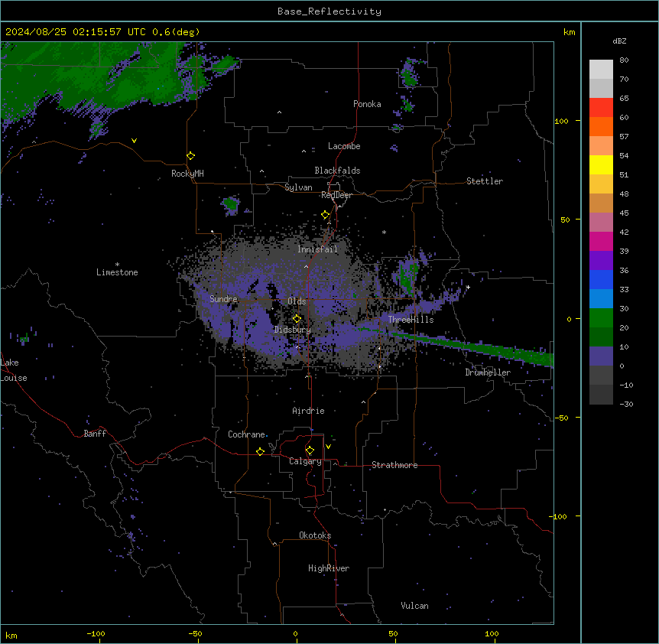The height and width of the screenshot is (644, 659).
Task: Click the Calgary city label
Action: click(x=305, y=461)
